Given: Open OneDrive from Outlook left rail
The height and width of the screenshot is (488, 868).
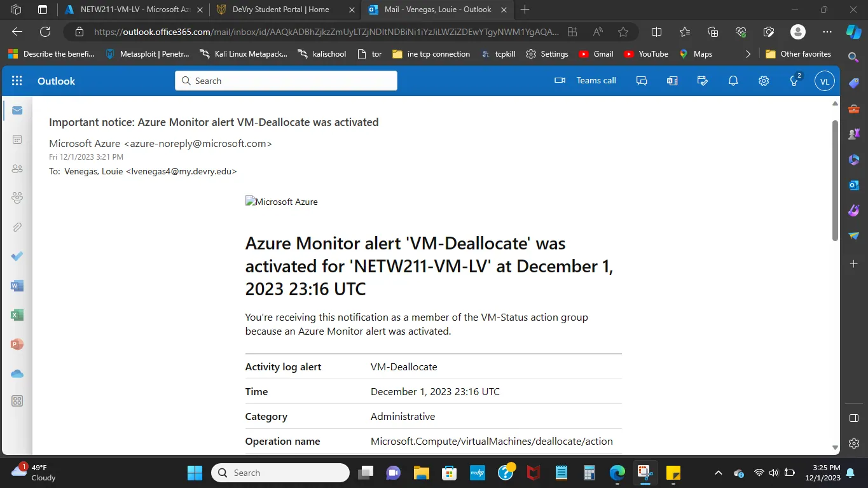Looking at the screenshot, I should (x=17, y=373).
